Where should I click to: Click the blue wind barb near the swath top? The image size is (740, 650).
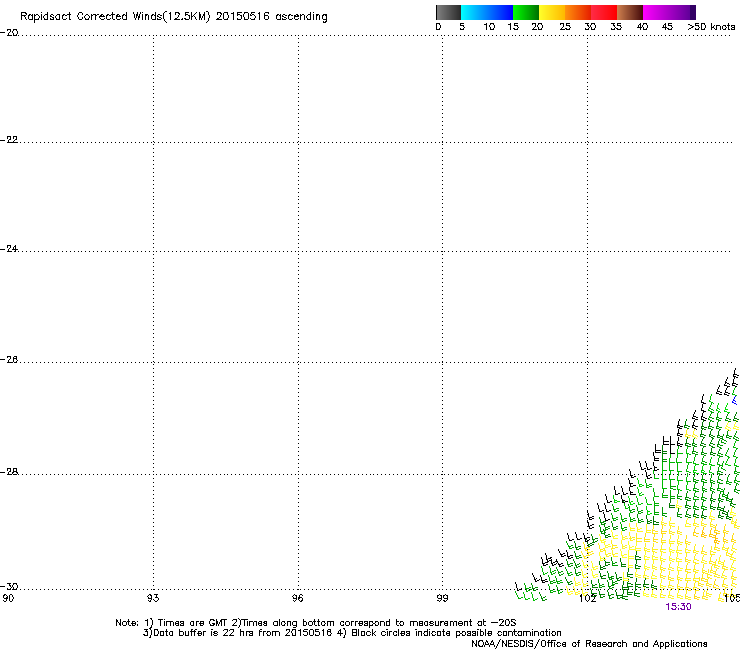click(x=735, y=401)
